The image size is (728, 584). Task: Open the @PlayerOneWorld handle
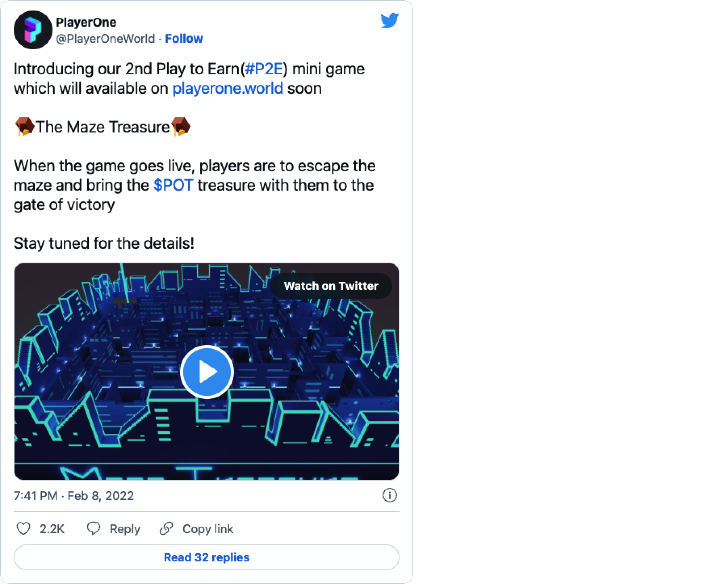point(105,38)
